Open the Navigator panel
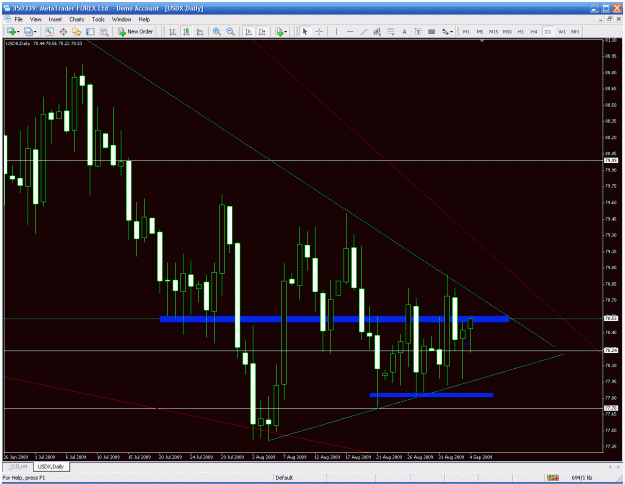This screenshot has height=484, width=625. (77, 31)
